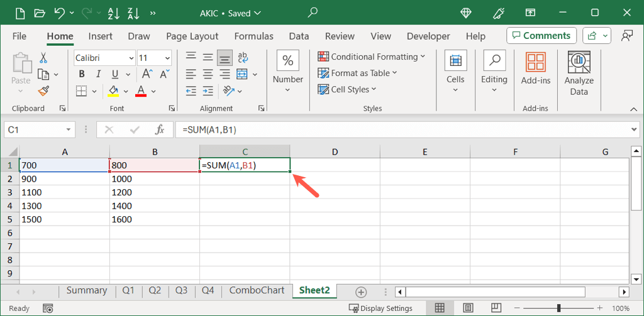The width and height of the screenshot is (644, 316).
Task: Switch to Page Layout view in status bar
Action: tap(468, 308)
